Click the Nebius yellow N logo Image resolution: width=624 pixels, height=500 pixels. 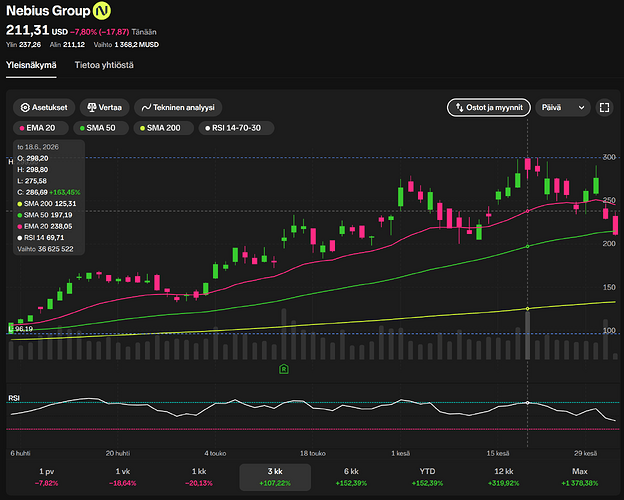102,11
